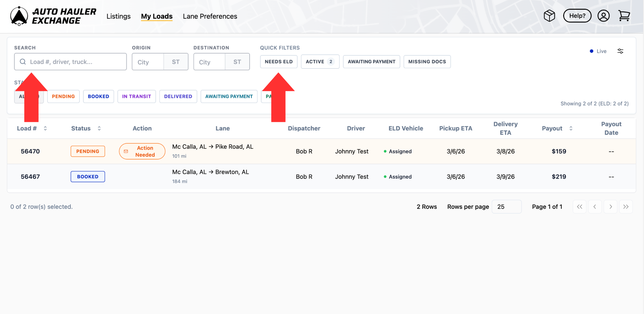Click the load search input field
This screenshot has width=644, height=314.
tap(75, 62)
